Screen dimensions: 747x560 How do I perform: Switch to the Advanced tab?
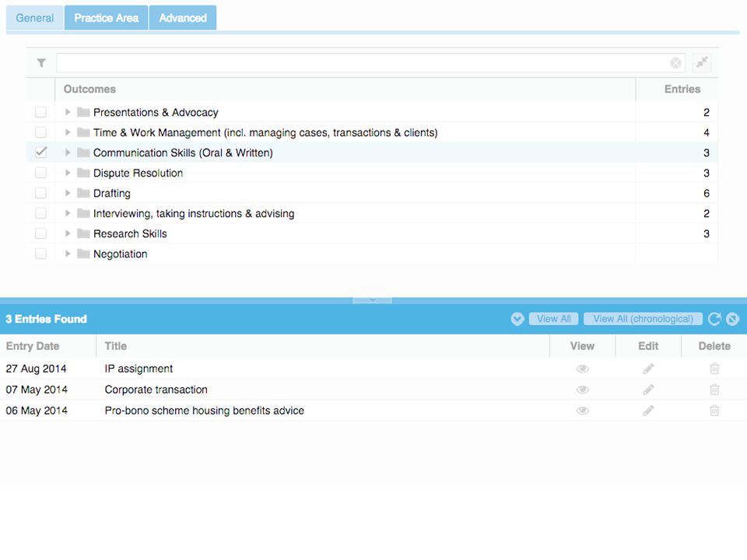pyautogui.click(x=183, y=18)
